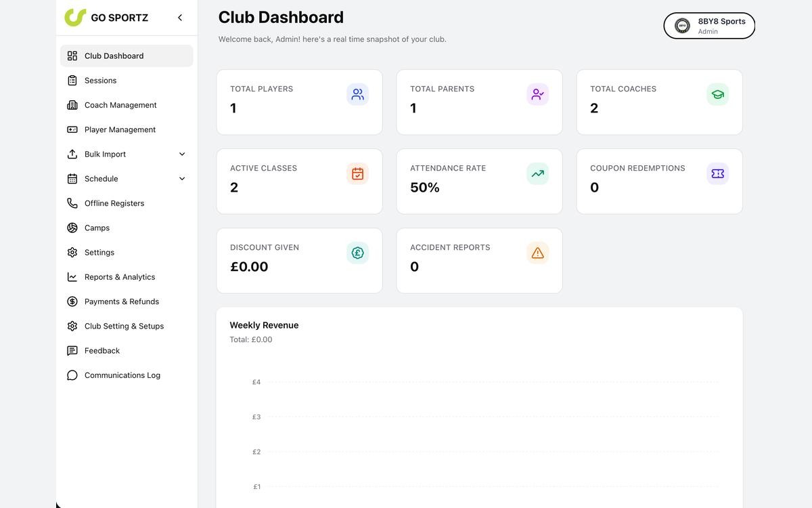Collapse the sidebar with the left chevron
The height and width of the screenshot is (508, 812).
pos(180,18)
